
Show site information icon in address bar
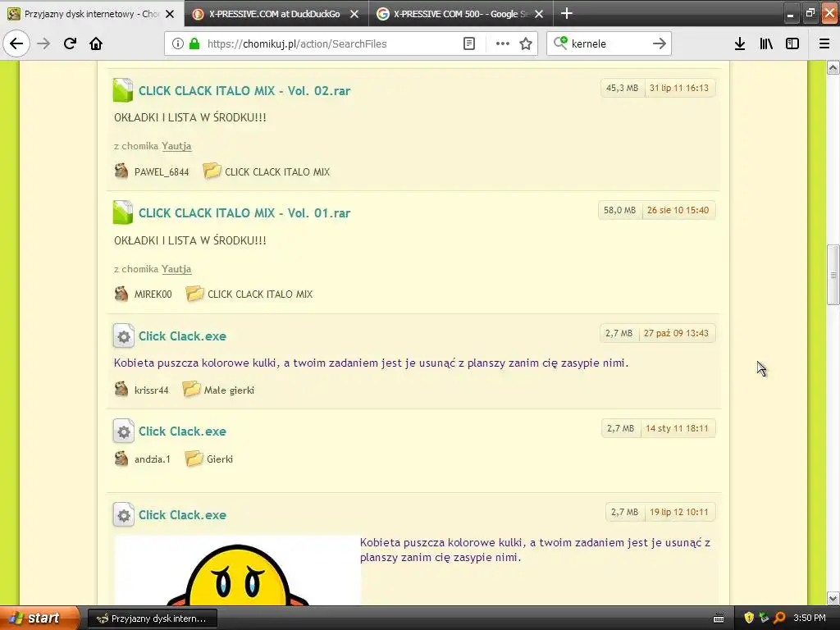pyautogui.click(x=178, y=43)
